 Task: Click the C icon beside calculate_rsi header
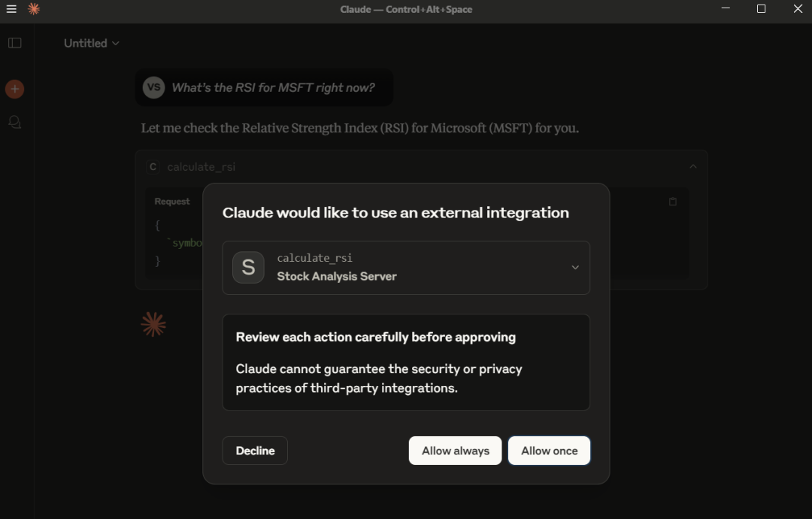coord(153,167)
